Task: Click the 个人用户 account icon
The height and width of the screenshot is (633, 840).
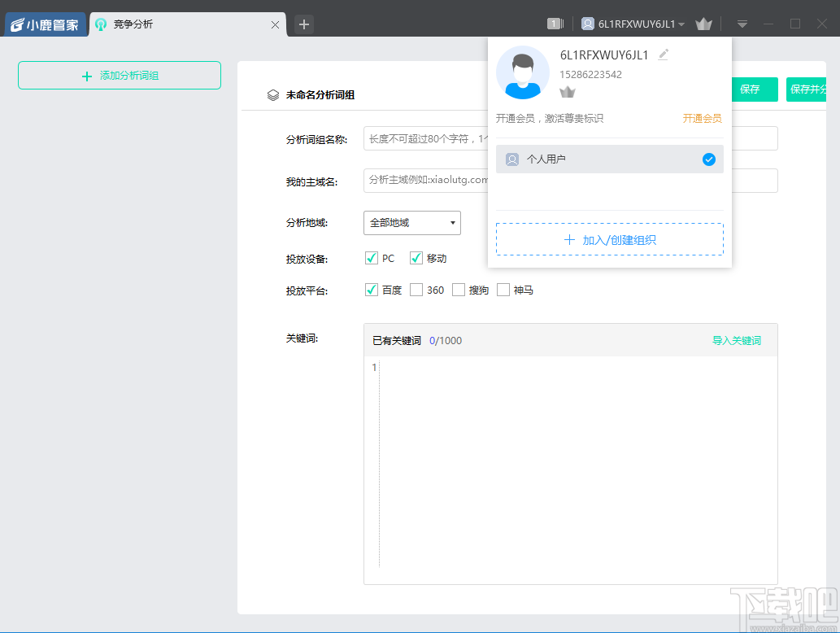Action: pyautogui.click(x=511, y=159)
